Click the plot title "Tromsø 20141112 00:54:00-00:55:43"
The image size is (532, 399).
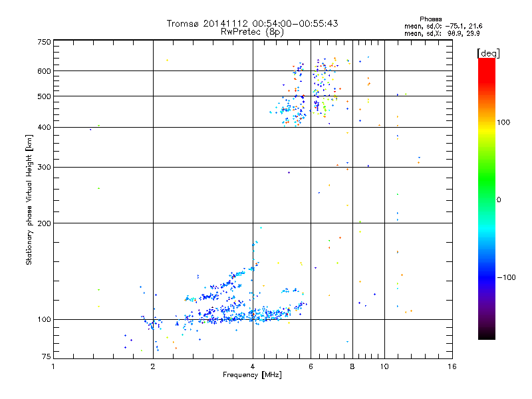coord(252,23)
